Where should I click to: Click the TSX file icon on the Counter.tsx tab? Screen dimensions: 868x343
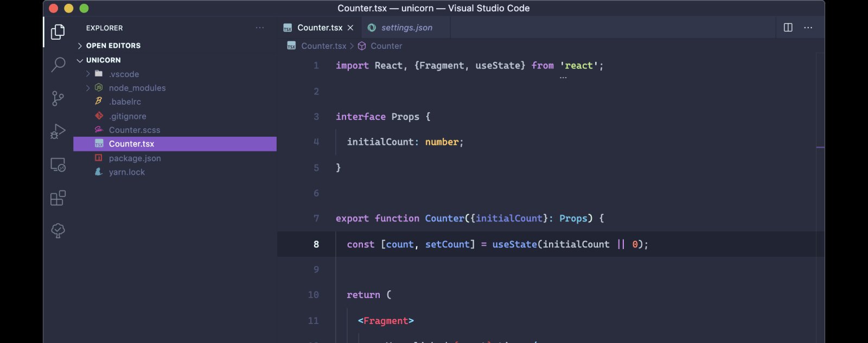click(x=288, y=28)
